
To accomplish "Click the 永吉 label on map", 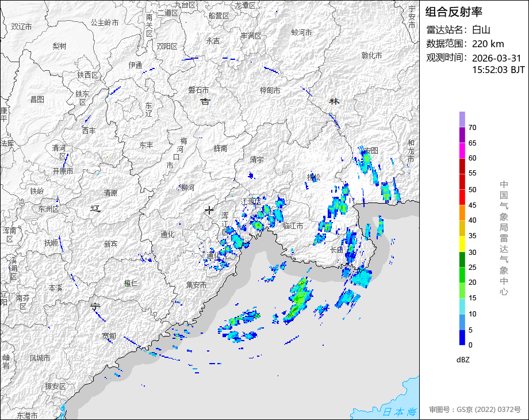I will click(213, 41).
